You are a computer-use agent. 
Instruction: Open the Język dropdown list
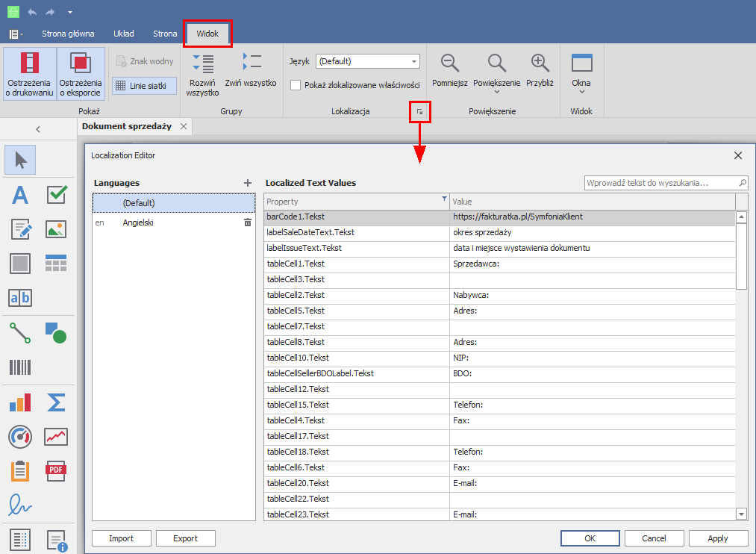[414, 61]
